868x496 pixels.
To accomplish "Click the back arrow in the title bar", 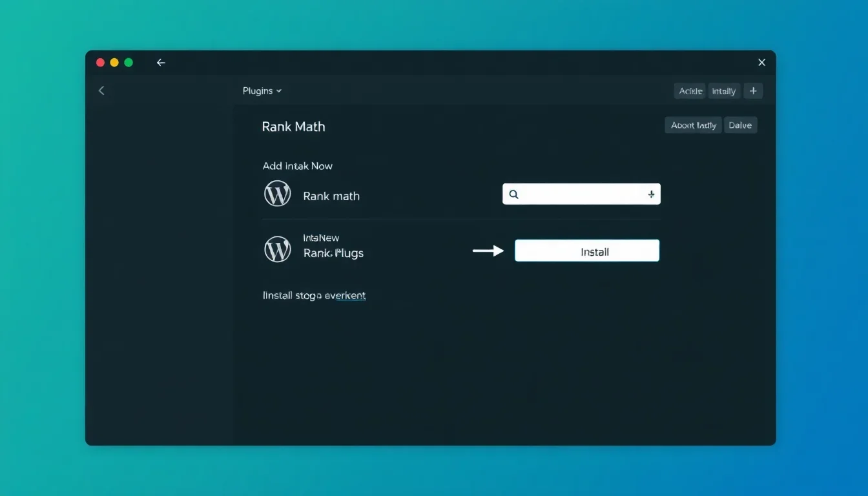I will (161, 63).
